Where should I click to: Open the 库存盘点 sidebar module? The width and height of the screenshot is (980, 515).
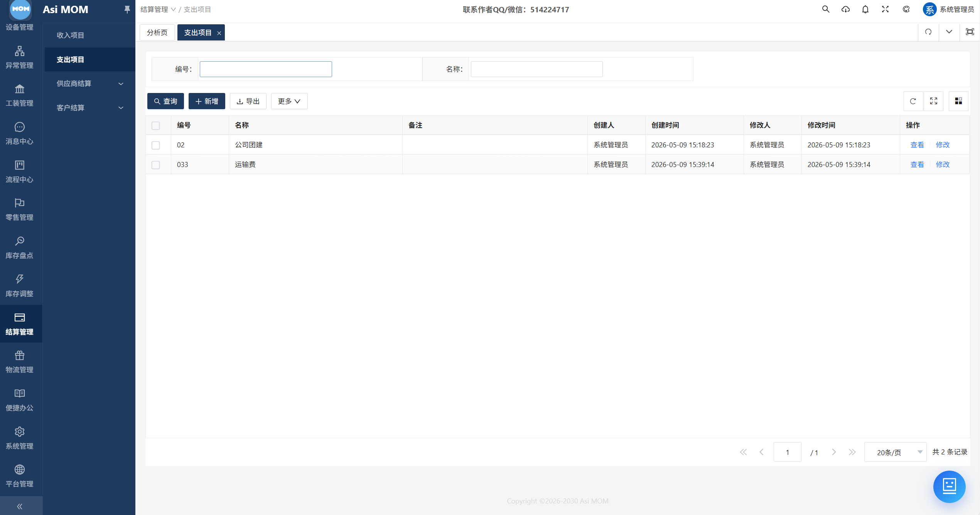pos(20,248)
